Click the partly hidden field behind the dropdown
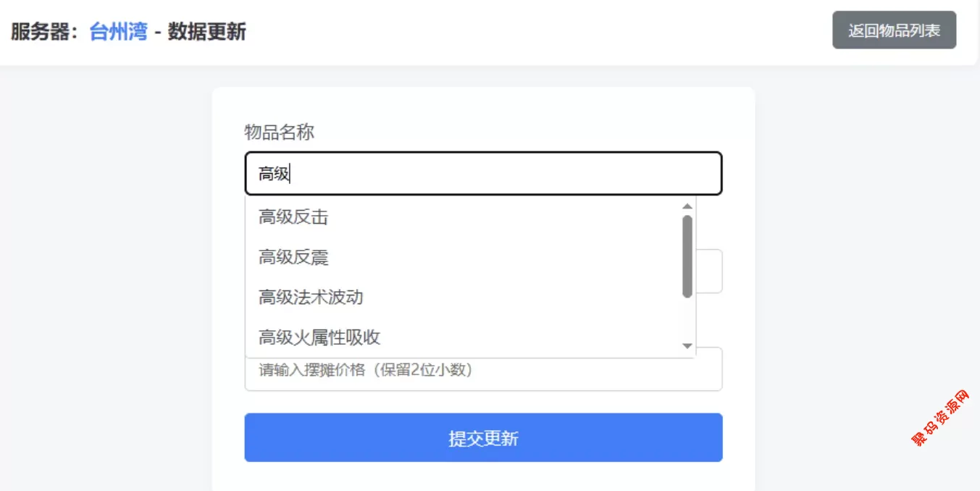 pyautogui.click(x=709, y=272)
